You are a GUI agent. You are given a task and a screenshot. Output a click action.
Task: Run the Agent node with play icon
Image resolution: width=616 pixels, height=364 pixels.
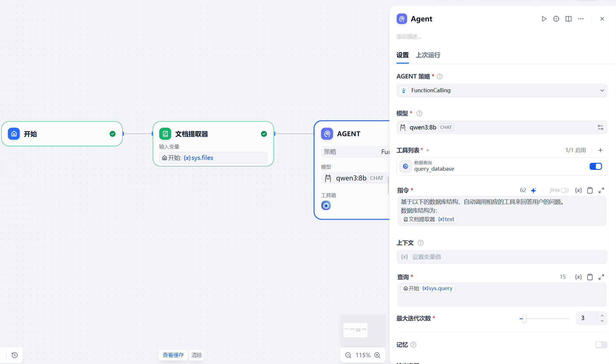[544, 19]
